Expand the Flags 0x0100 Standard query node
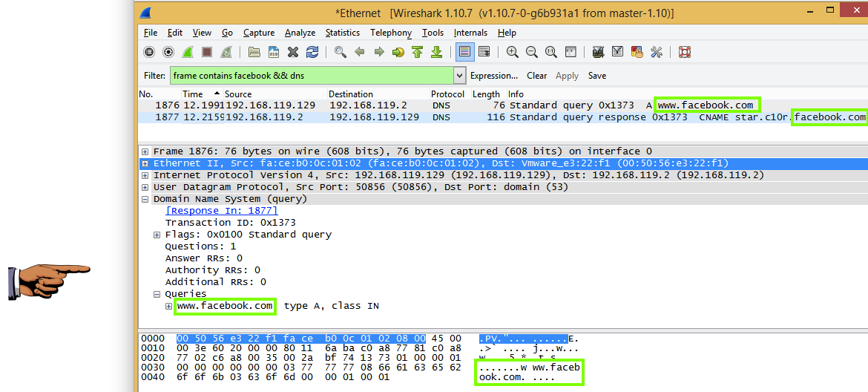 157,235
